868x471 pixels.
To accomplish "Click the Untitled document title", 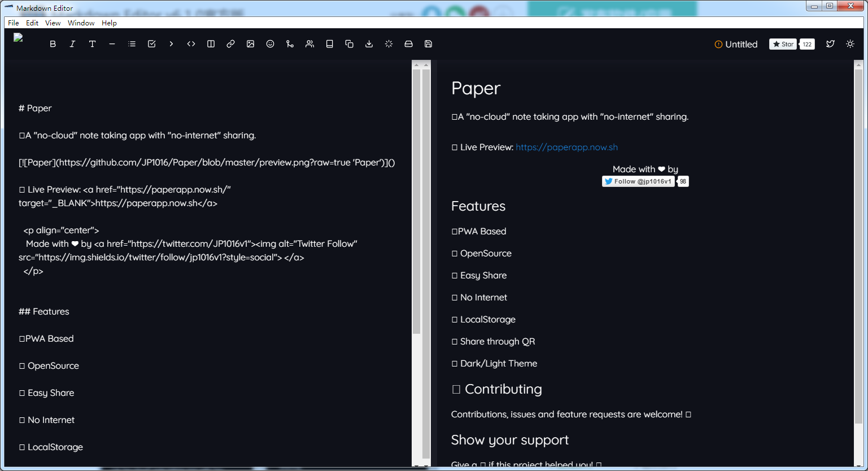I will [x=741, y=44].
